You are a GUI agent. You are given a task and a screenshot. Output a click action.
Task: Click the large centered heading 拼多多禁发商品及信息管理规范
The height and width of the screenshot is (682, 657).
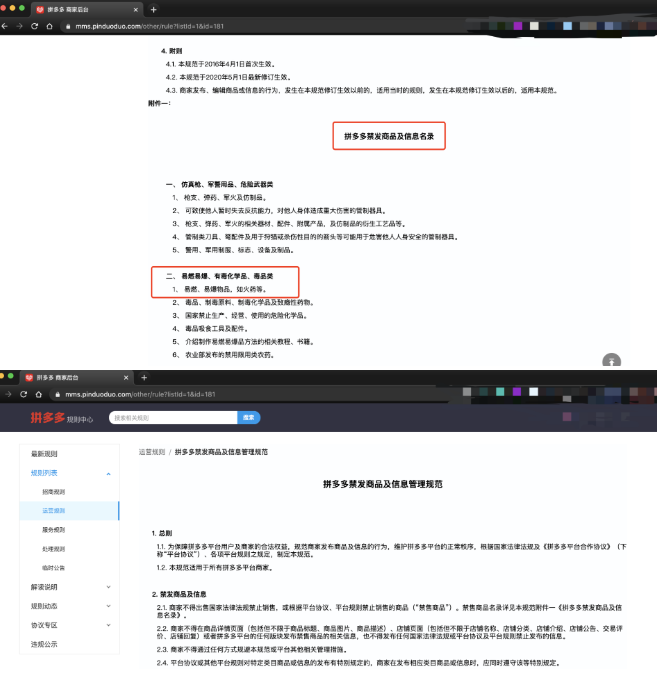(x=383, y=484)
